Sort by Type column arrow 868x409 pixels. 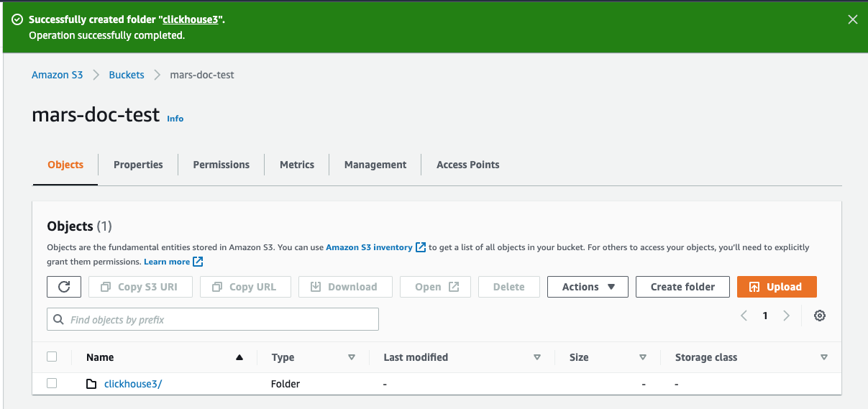pyautogui.click(x=352, y=357)
